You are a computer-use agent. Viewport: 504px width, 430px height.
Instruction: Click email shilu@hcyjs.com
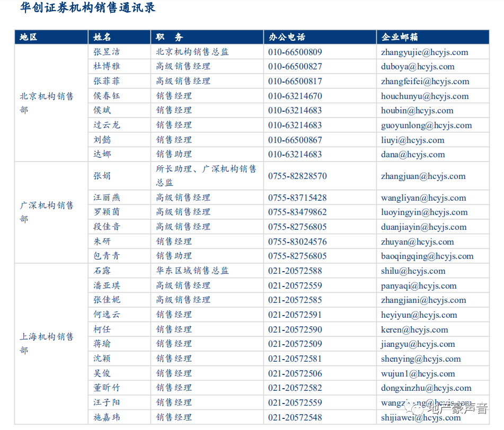[x=413, y=271]
